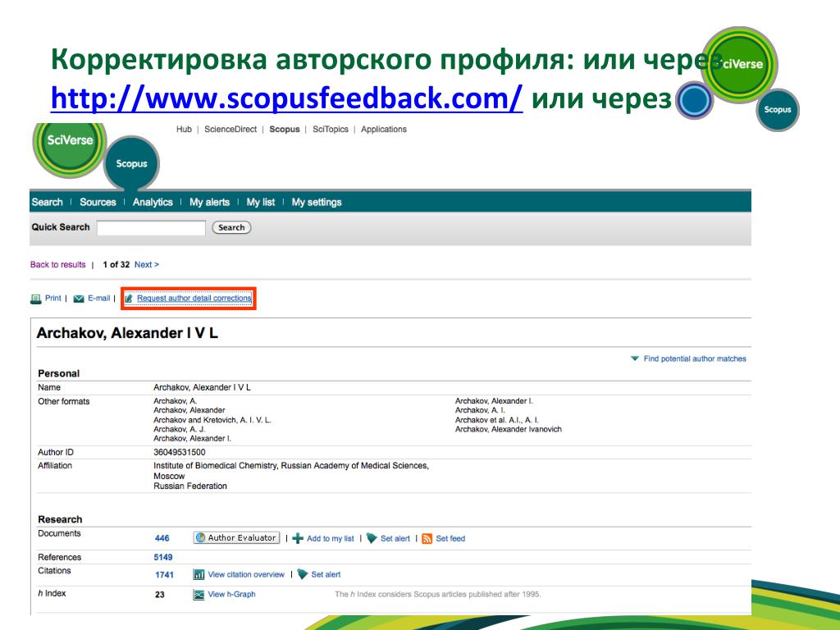Click name format Archakov et al. A.I., A. I.

496,420
